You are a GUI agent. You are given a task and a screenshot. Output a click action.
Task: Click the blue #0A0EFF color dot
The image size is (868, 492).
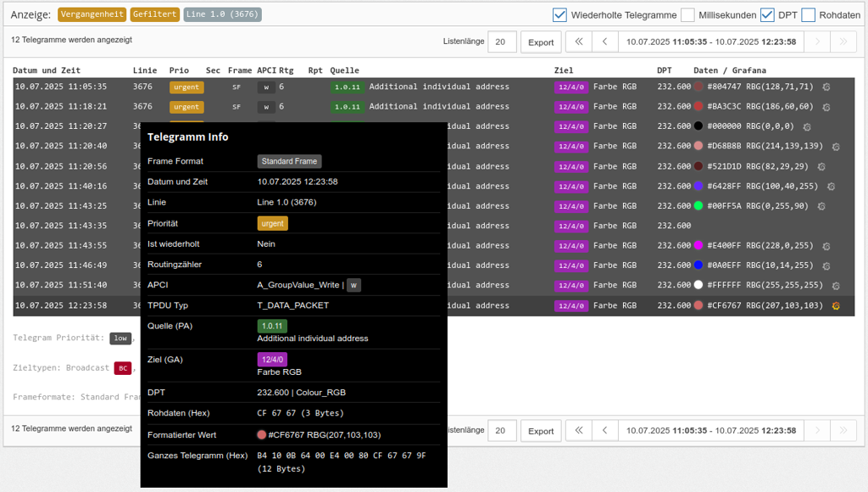point(698,266)
